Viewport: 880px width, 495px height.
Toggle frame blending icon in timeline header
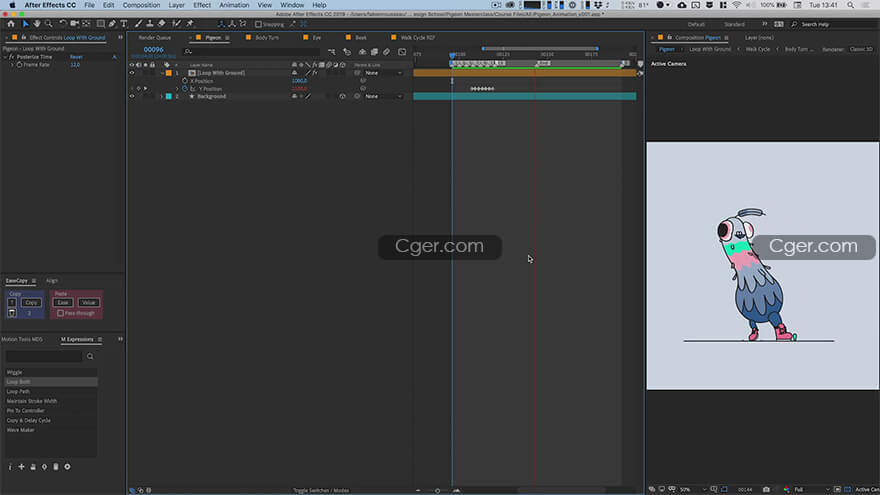[x=374, y=52]
